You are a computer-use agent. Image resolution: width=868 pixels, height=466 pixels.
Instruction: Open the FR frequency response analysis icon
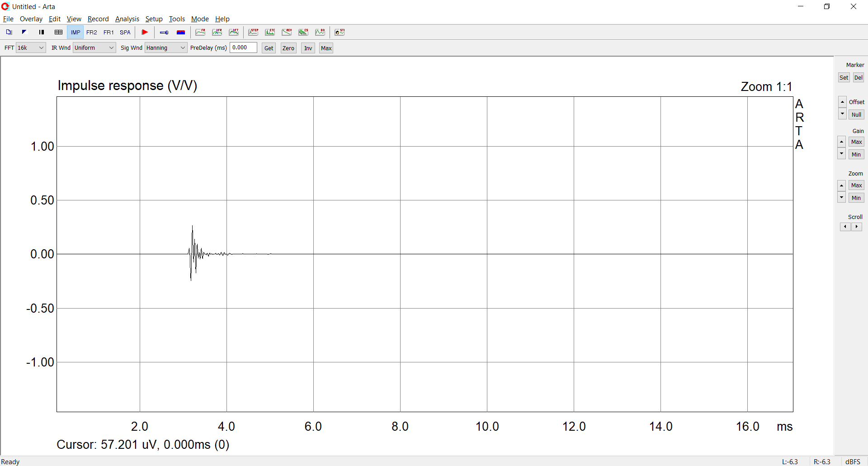(200, 32)
